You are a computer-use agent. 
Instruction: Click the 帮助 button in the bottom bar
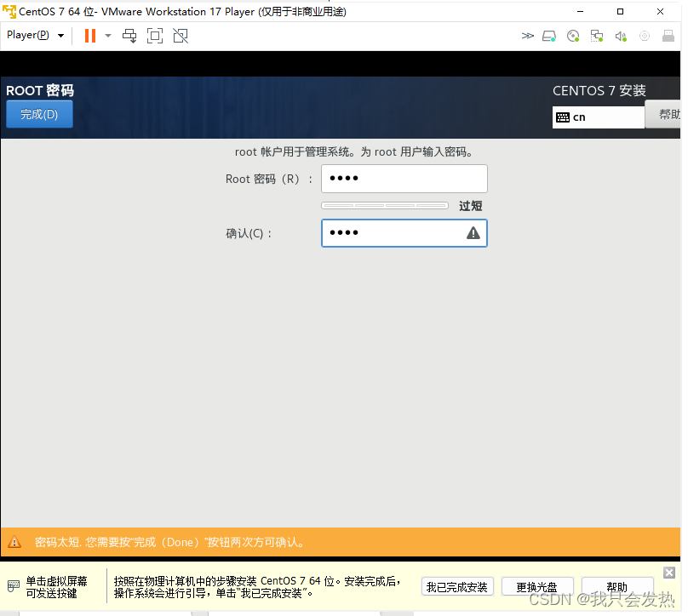pyautogui.click(x=617, y=586)
